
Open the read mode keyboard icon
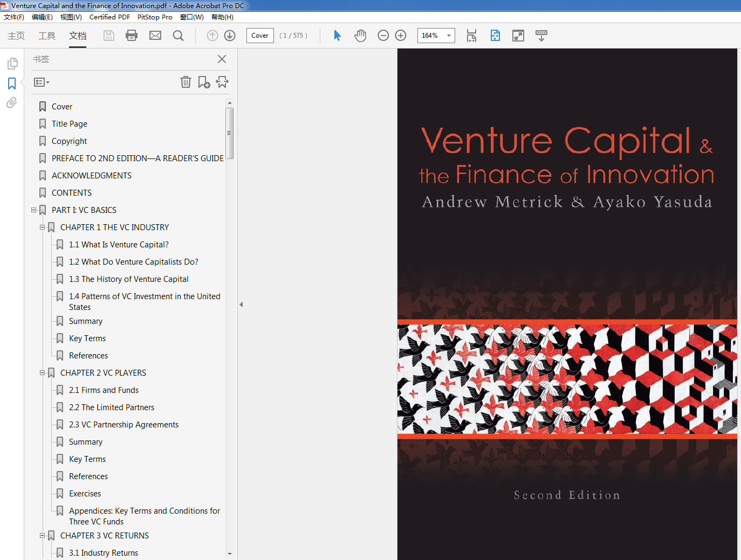pyautogui.click(x=541, y=36)
